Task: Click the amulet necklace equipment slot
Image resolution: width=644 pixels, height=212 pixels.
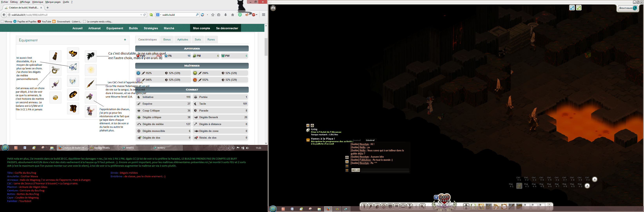Action: (73, 67)
